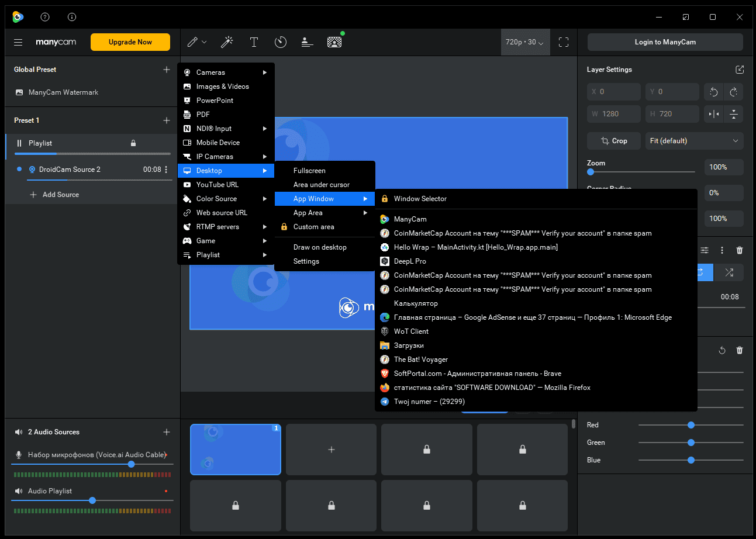The width and height of the screenshot is (756, 539).
Task: Click the image icon beside ManyCam Watermark
Action: pyautogui.click(x=19, y=92)
